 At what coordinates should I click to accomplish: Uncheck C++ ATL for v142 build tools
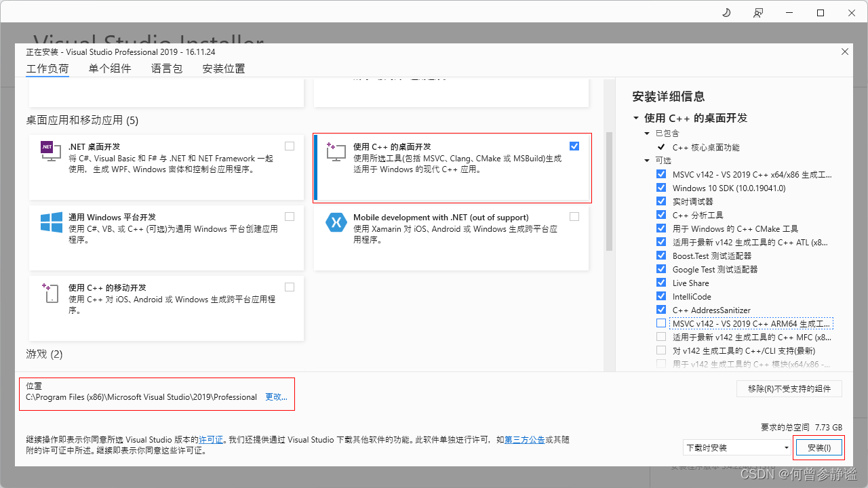tap(661, 242)
